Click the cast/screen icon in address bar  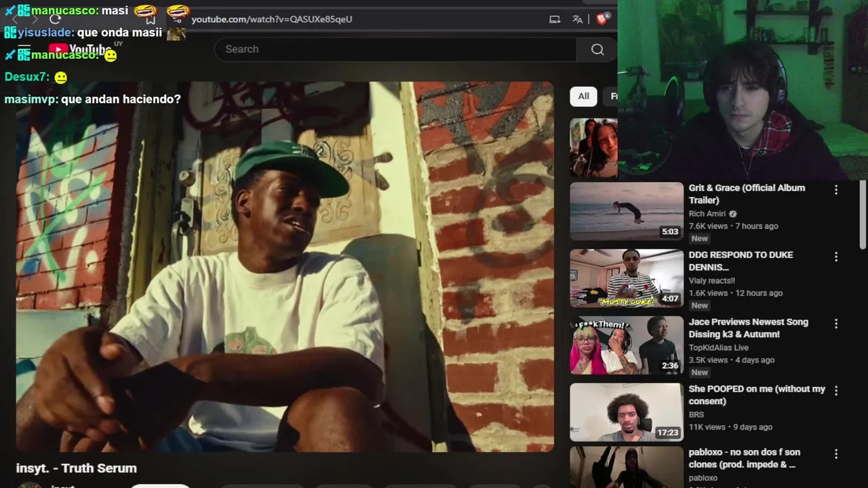click(x=555, y=19)
